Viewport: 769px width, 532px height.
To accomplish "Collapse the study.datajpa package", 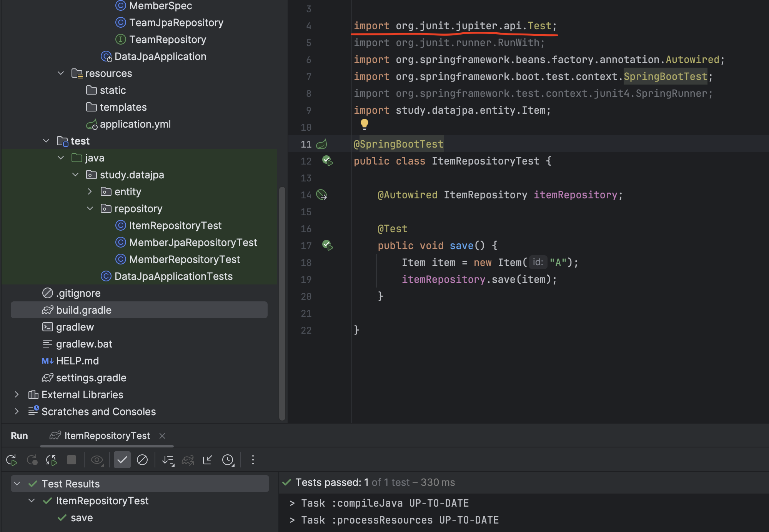I will click(75, 175).
